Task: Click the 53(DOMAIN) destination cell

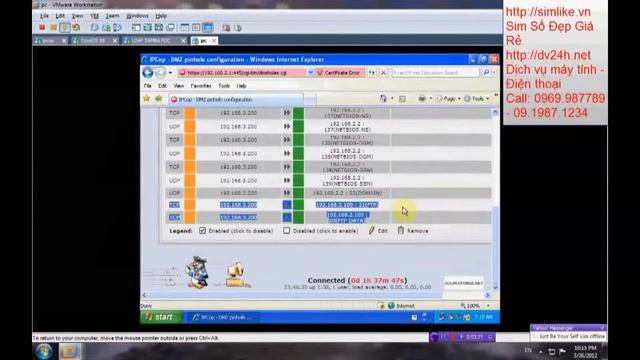Action: pyautogui.click(x=347, y=193)
